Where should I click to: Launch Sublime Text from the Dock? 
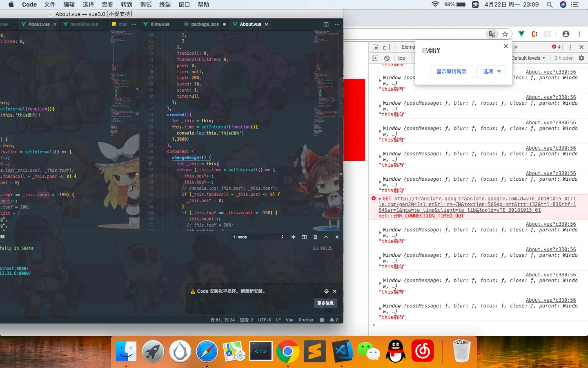click(315, 351)
